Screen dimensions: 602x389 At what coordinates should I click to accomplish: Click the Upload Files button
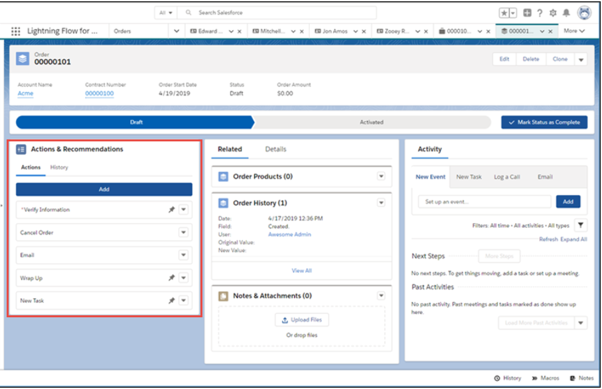tap(302, 320)
